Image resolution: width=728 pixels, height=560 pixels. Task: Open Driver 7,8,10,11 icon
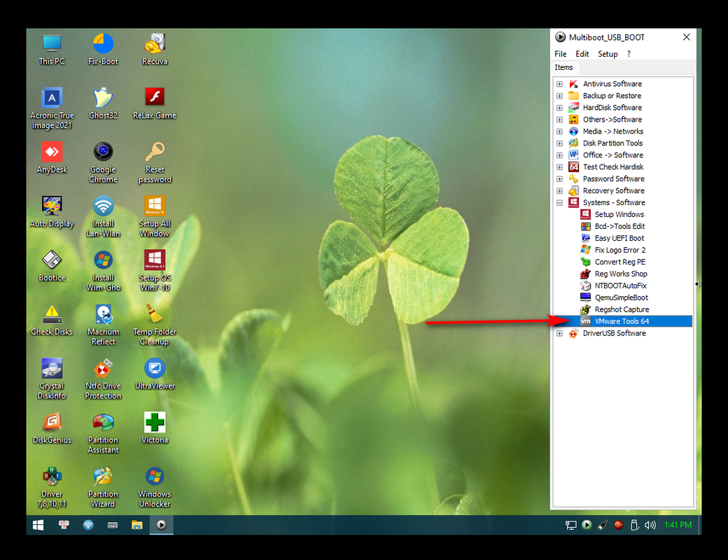[52, 487]
